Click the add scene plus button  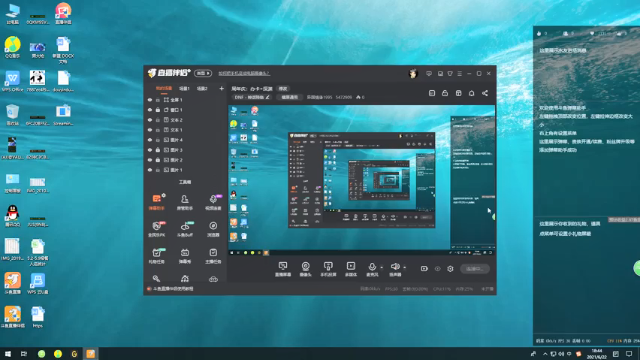tap(221, 89)
